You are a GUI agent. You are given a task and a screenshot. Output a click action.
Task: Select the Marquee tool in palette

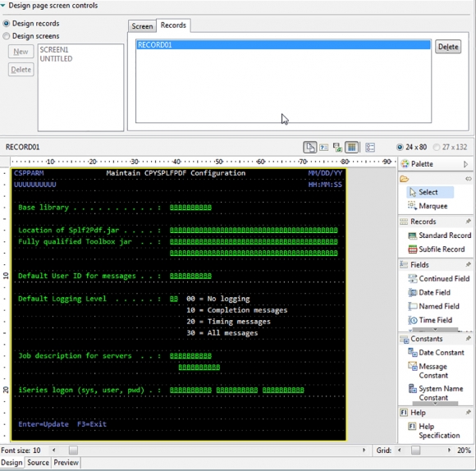[x=428, y=206]
